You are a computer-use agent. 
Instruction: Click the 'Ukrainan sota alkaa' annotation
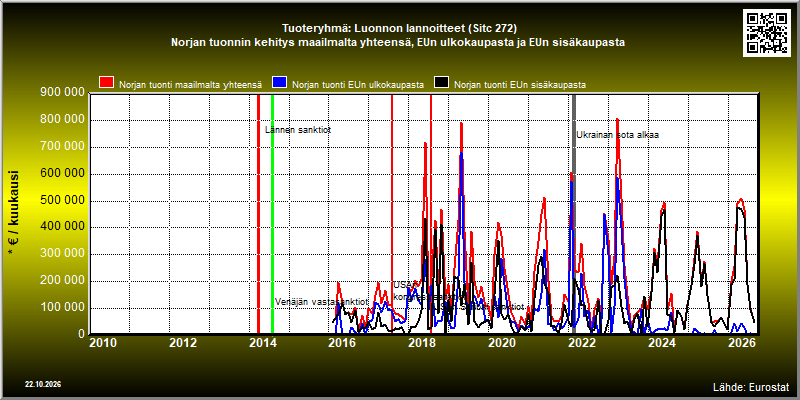coord(617,135)
